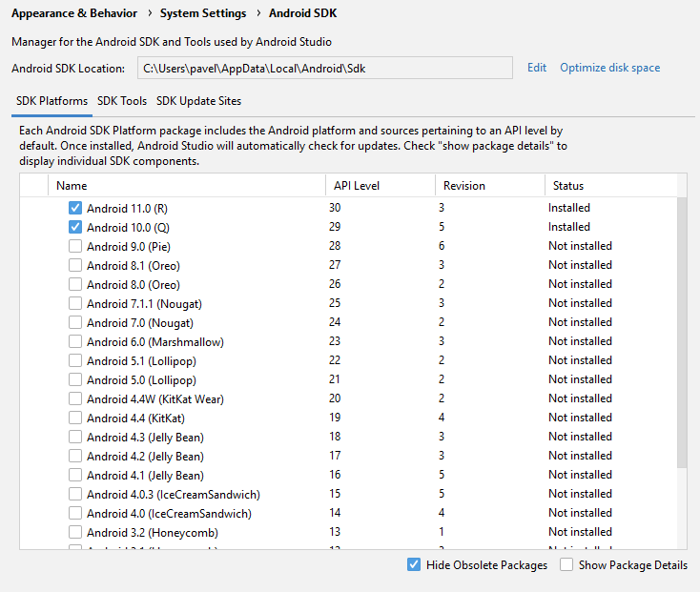Click API level 29 cell
Screen dimensions: 700x592
point(335,227)
